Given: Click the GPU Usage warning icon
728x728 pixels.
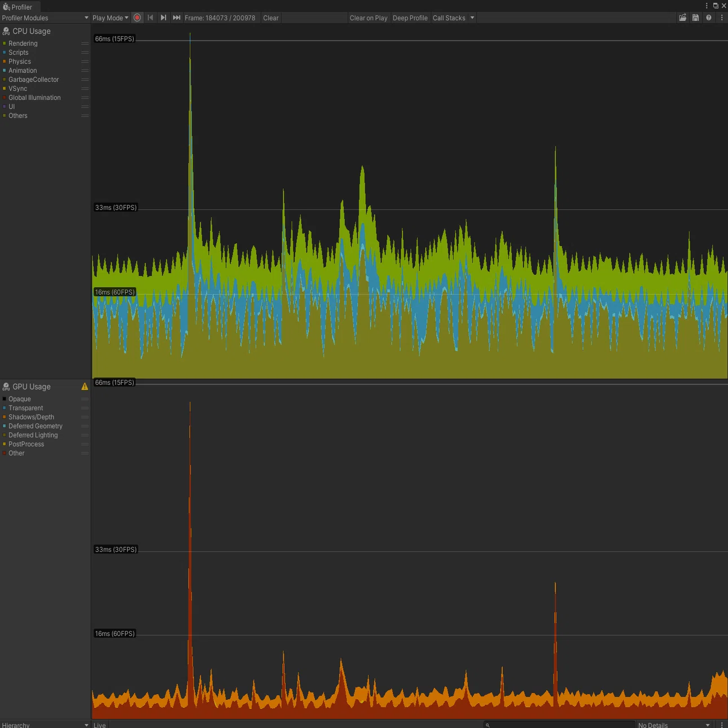Looking at the screenshot, I should 85,387.
